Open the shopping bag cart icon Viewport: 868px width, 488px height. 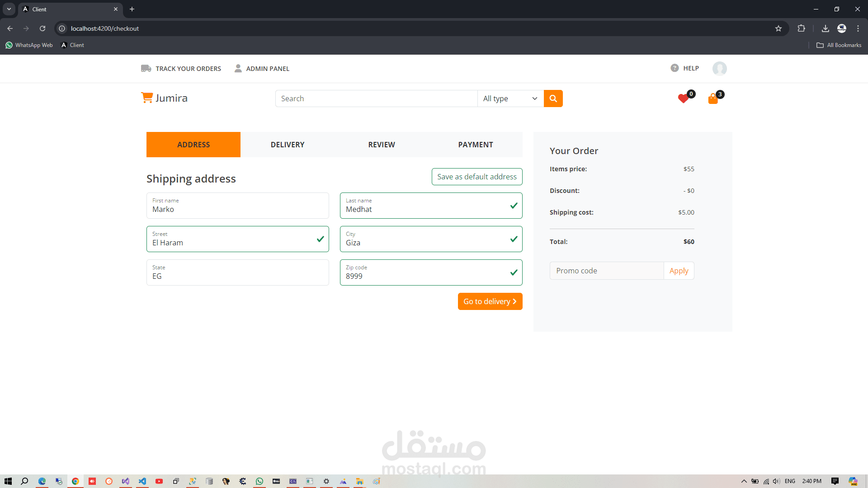coord(713,99)
